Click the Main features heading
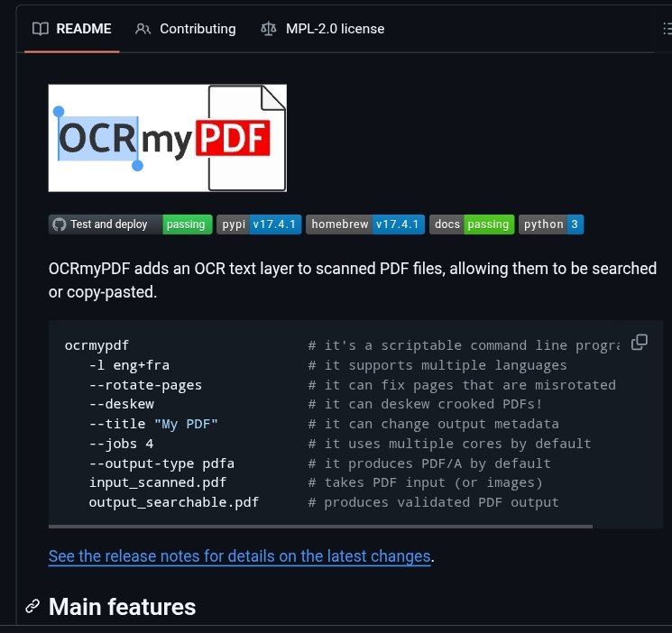The image size is (672, 633). pos(122,607)
